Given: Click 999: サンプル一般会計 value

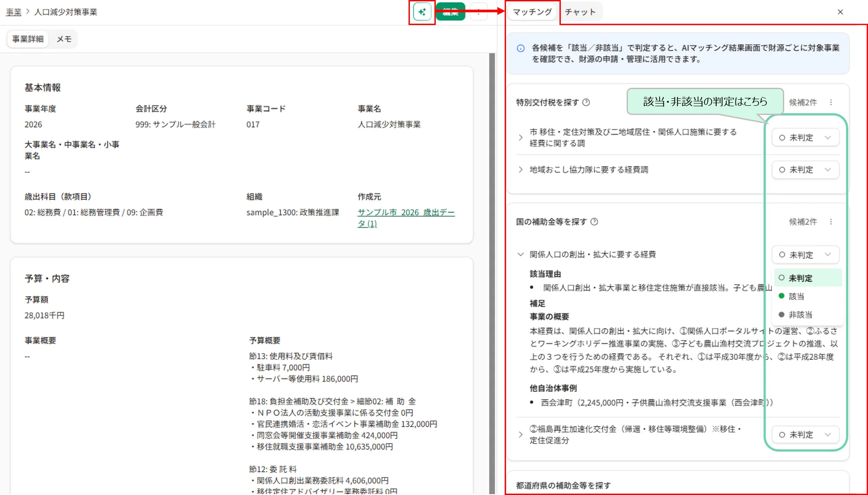Looking at the screenshot, I should (x=175, y=124).
